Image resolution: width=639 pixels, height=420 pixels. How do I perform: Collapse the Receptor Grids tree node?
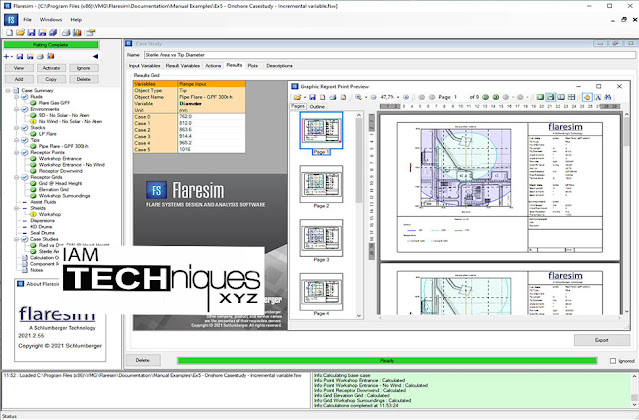pos(17,178)
